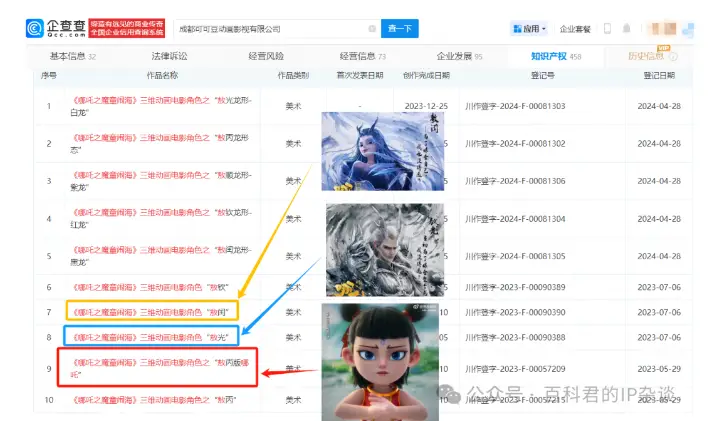Switch to the 经营风险 tab
The width and height of the screenshot is (724, 421).
[x=266, y=56]
